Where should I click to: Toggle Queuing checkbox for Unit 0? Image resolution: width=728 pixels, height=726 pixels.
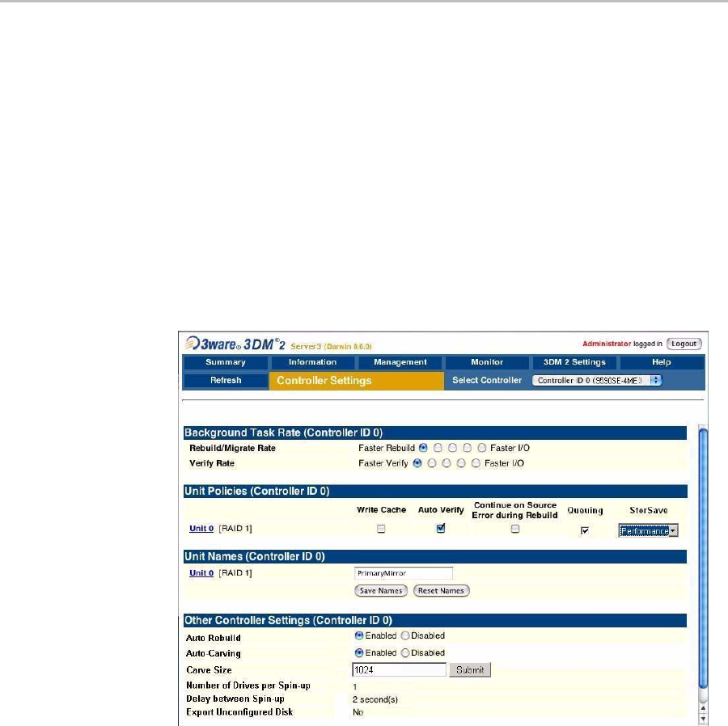point(585,530)
